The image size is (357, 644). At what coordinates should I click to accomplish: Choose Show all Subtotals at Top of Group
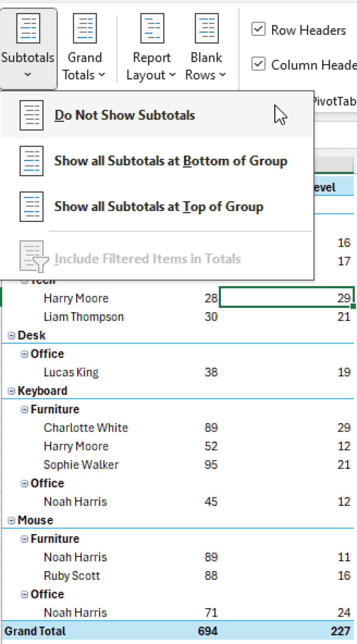tap(159, 207)
